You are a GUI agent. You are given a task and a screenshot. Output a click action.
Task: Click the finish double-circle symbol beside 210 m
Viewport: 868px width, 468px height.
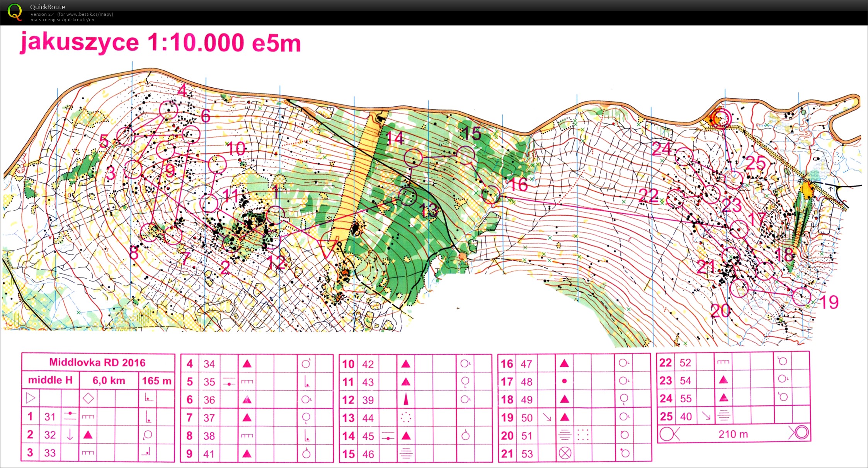[x=802, y=432]
